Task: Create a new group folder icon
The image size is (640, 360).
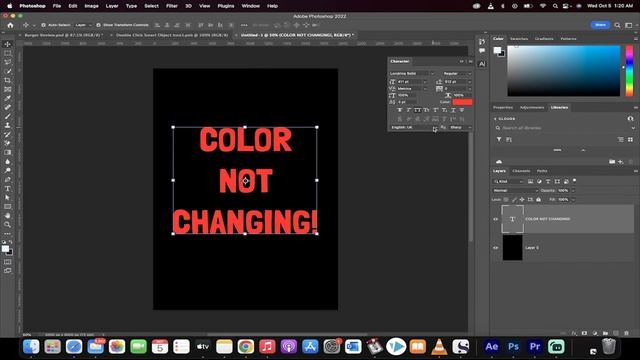Action: coord(605,333)
